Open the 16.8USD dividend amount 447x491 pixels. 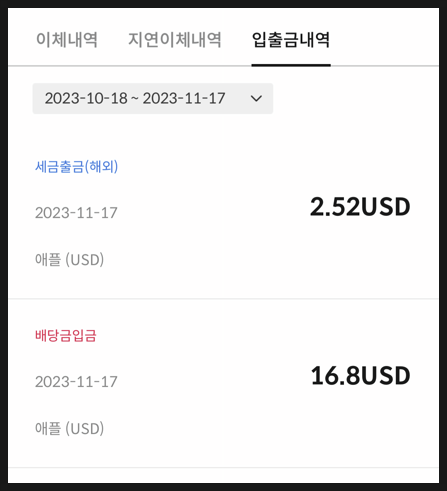[x=360, y=375]
